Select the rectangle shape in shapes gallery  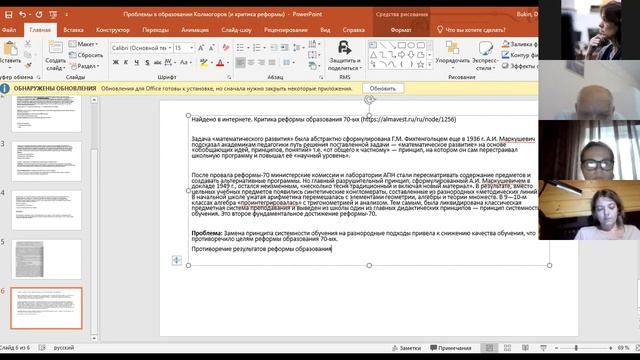pyautogui.click(x=402, y=45)
